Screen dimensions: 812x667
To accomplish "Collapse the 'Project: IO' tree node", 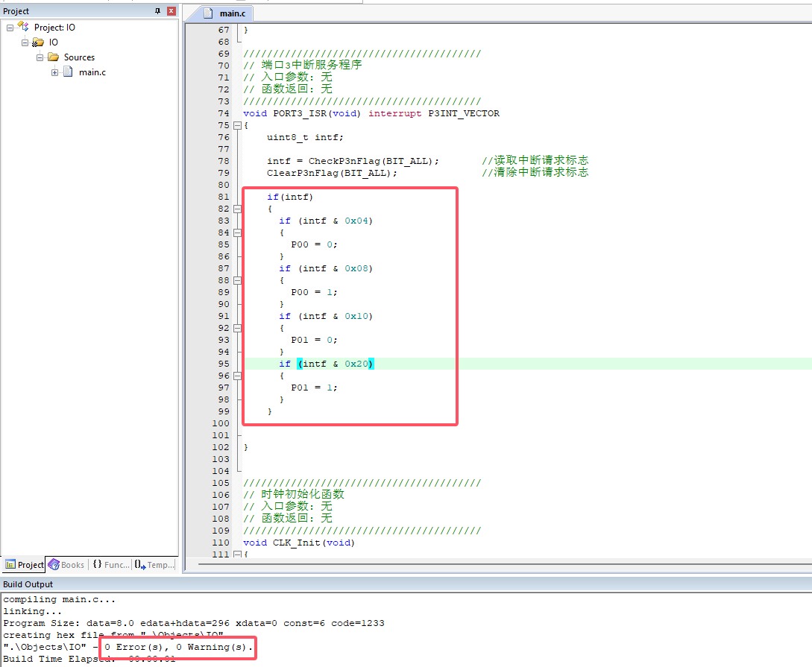I will coord(10,28).
